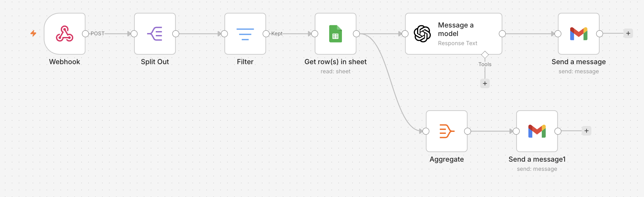Open the Split Out node
This screenshot has width=644, height=197.
point(155,34)
